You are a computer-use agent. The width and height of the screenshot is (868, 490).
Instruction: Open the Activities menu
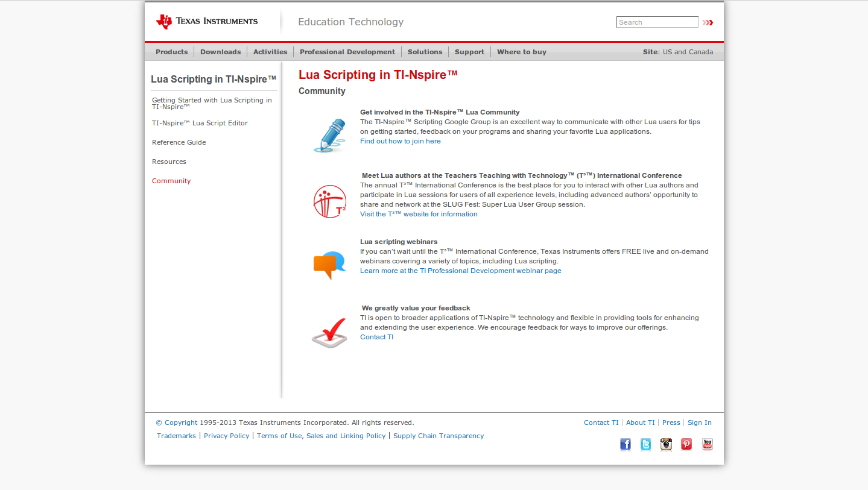tap(270, 52)
